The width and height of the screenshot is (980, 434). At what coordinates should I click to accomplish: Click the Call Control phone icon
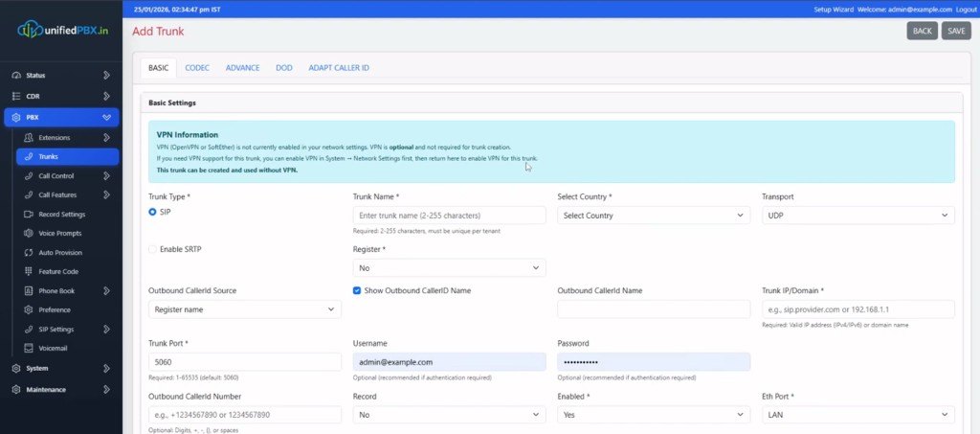(x=28, y=176)
